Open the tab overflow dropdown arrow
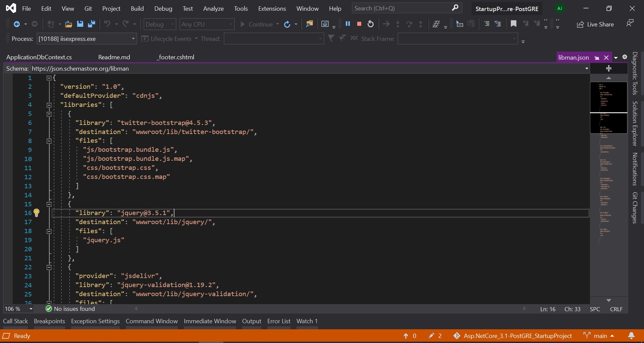Screen dimensions: 644x343 616,58
